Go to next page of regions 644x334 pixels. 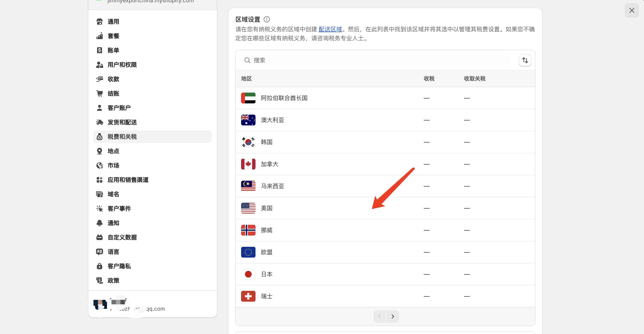393,316
